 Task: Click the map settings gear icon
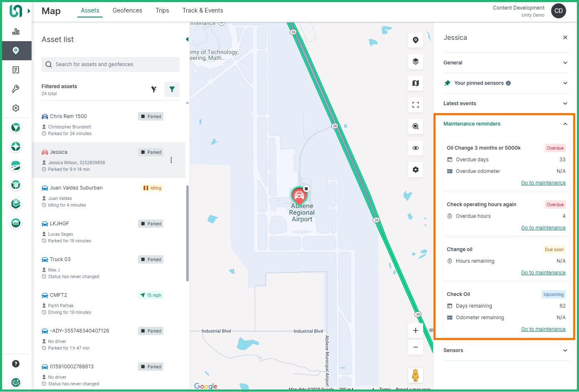(x=415, y=170)
